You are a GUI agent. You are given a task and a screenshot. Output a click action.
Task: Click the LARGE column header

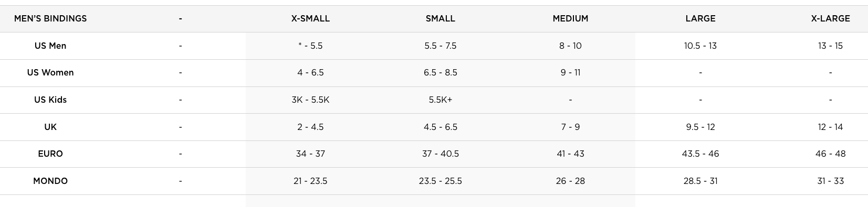(700, 18)
